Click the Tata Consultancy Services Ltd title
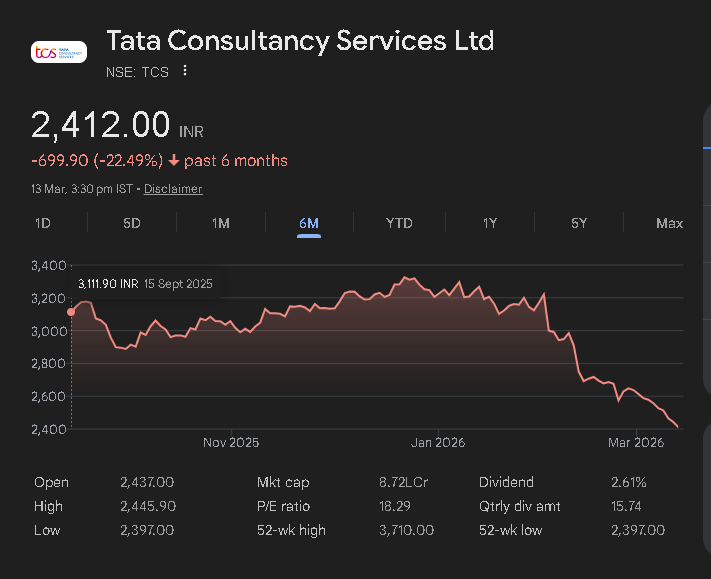711x579 pixels. pos(300,42)
